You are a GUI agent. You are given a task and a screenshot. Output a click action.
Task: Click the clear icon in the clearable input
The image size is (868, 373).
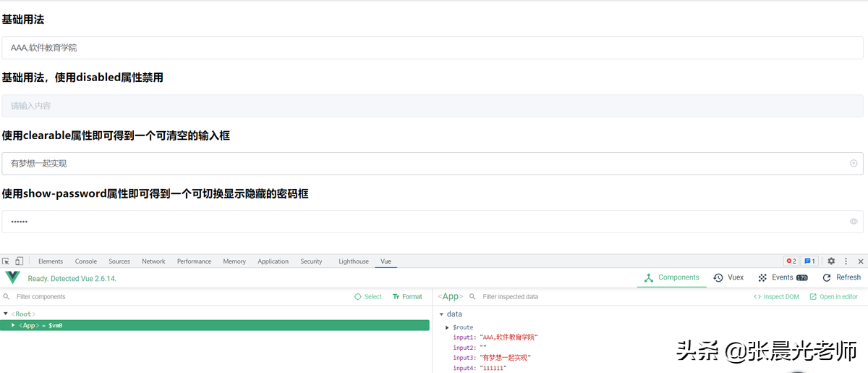point(854,164)
